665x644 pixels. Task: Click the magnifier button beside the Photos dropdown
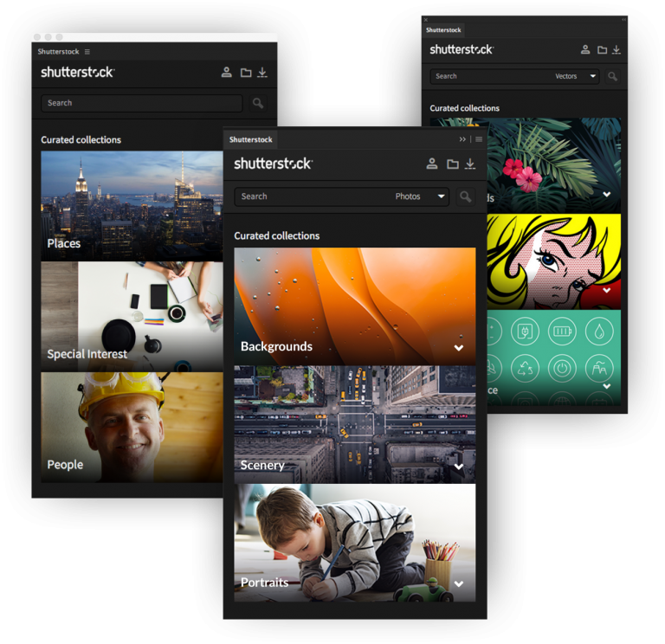coord(466,196)
